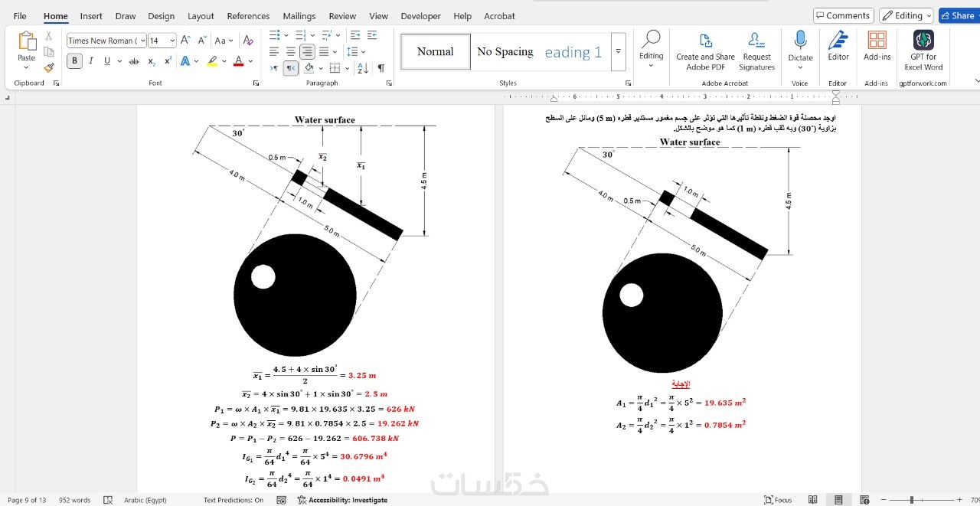Open the File menu
This screenshot has height=506, width=980.
20,16
